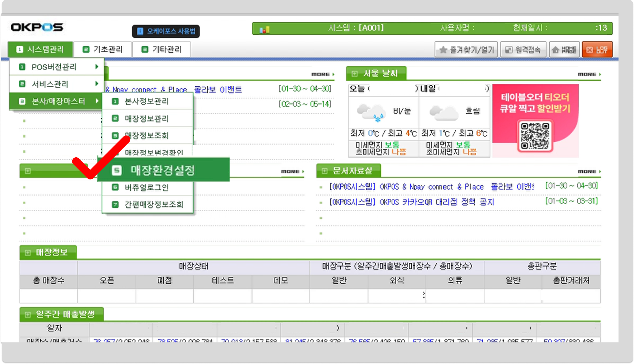Click the bar chart icon in the status bar
The image size is (634, 364).
[264, 30]
